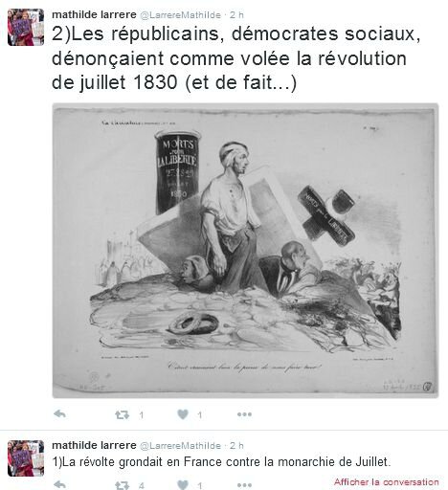Click @LarrereMathilde handle on bottom tweet
The image size is (448, 490).
pyautogui.click(x=181, y=445)
